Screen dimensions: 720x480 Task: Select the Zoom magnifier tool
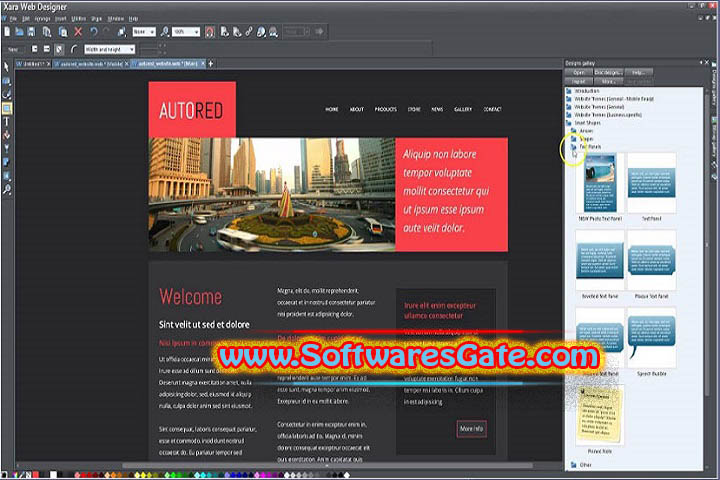point(6,189)
